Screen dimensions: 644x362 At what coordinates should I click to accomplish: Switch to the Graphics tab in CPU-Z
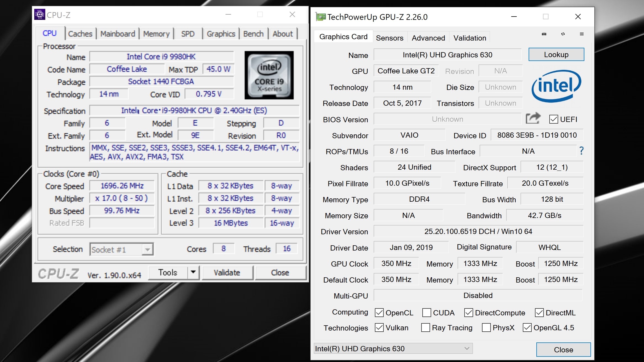click(221, 34)
